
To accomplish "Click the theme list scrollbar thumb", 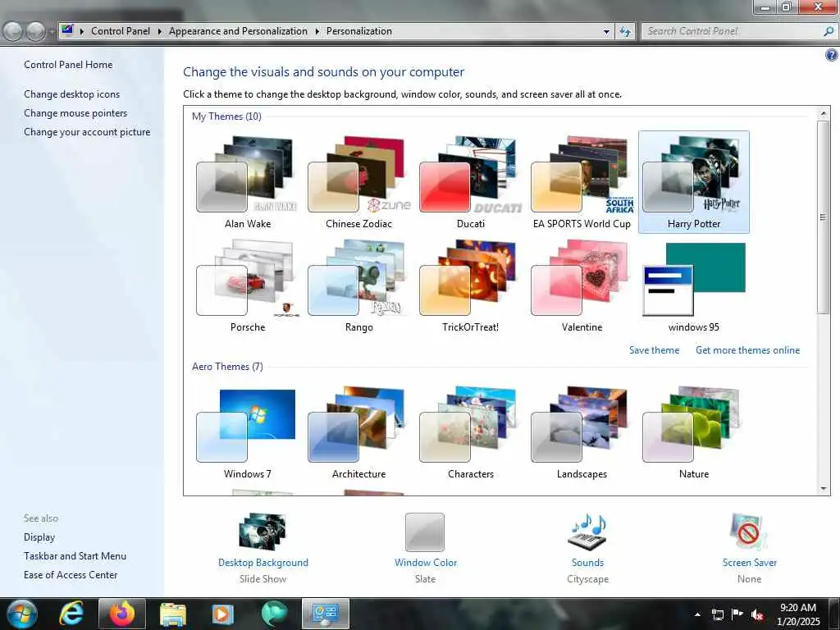I will (824, 217).
